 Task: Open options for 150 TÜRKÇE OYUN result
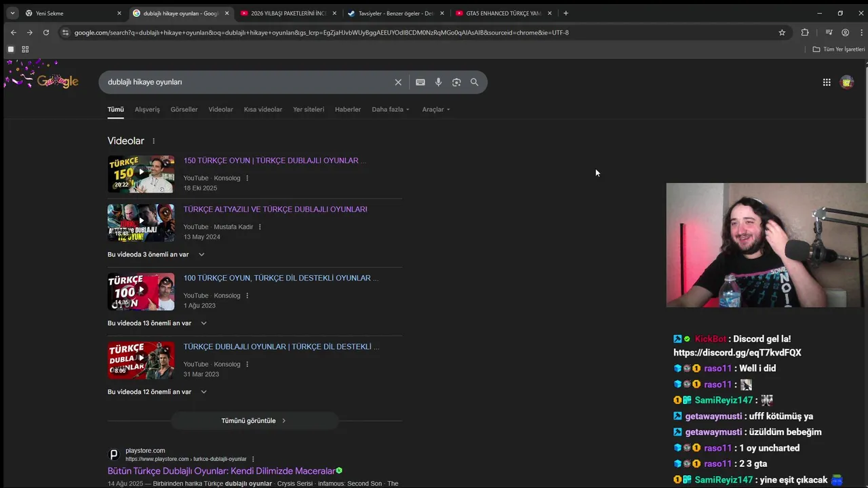(247, 178)
